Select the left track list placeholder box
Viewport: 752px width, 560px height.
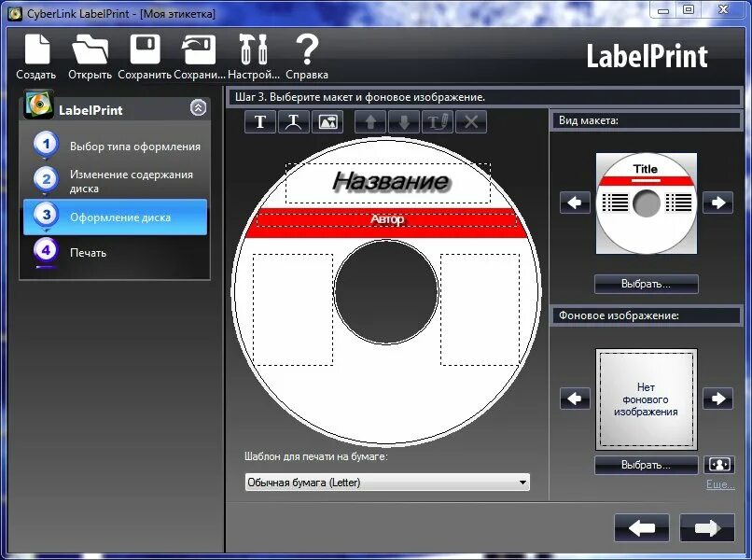(293, 310)
